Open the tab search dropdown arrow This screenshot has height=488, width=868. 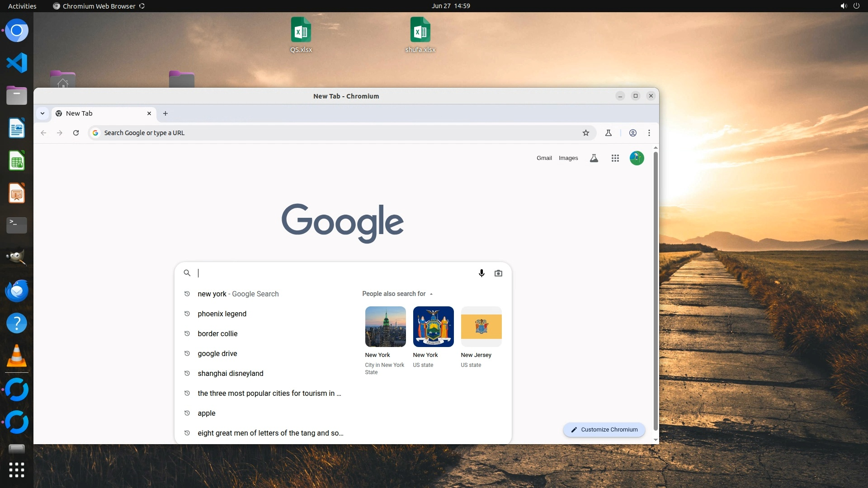pyautogui.click(x=42, y=113)
